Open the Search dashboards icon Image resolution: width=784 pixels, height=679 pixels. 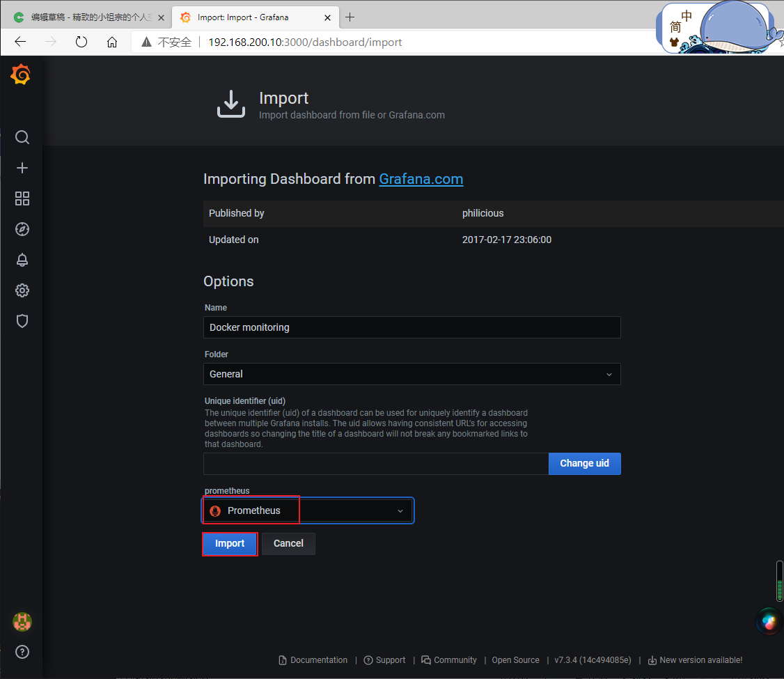click(x=22, y=137)
